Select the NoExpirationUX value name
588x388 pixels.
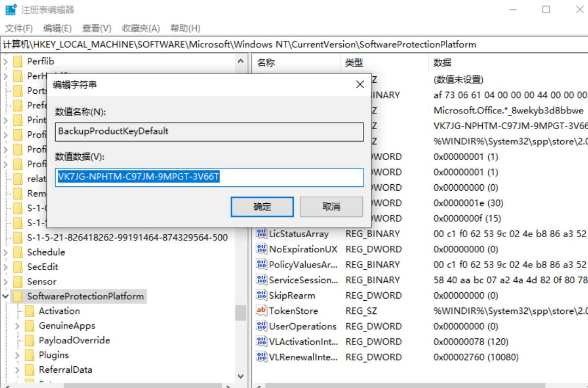click(x=303, y=249)
